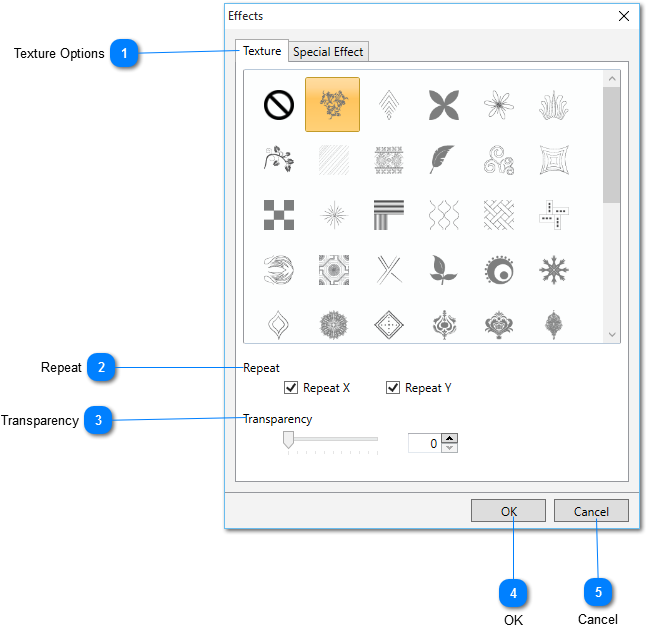Choose the snowflake texture
Image resolution: width=646 pixels, height=625 pixels.
pos(552,269)
